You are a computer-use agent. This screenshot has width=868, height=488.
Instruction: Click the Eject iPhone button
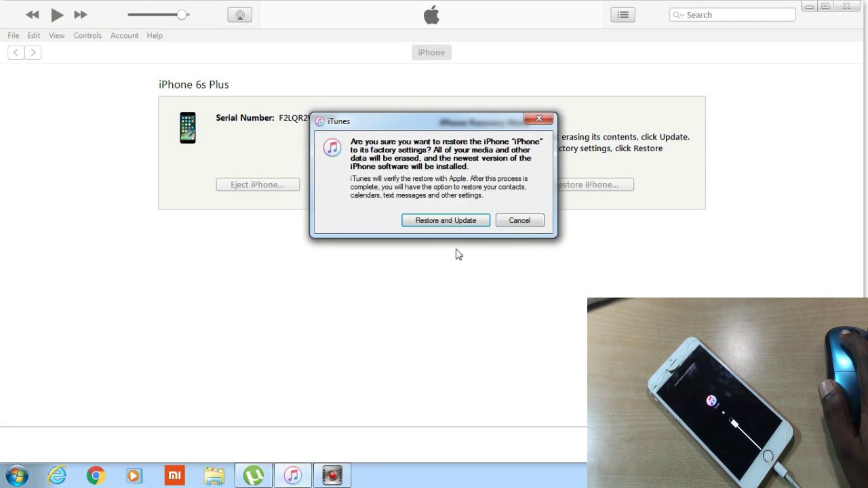click(258, 184)
